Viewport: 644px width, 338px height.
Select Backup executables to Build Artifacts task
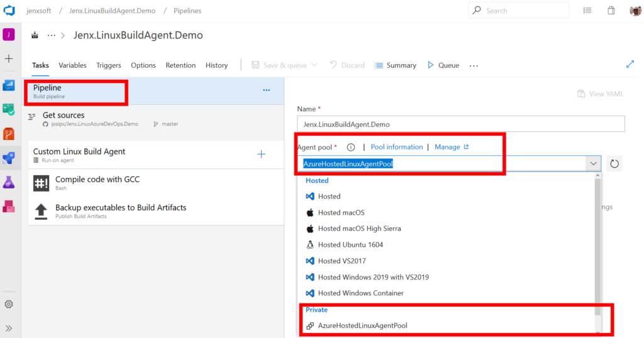click(x=157, y=211)
